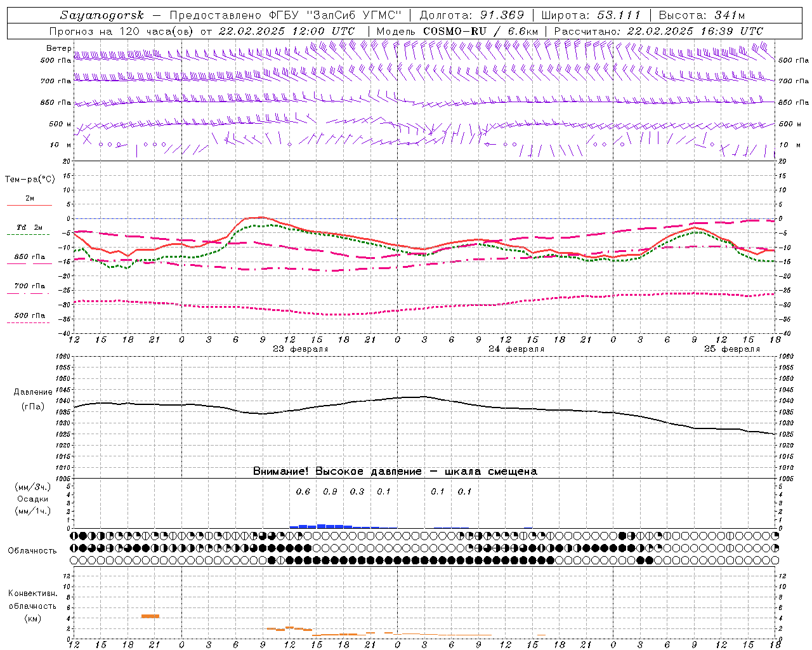Click the 'Облачность' cloud cover label

pyautogui.click(x=32, y=551)
